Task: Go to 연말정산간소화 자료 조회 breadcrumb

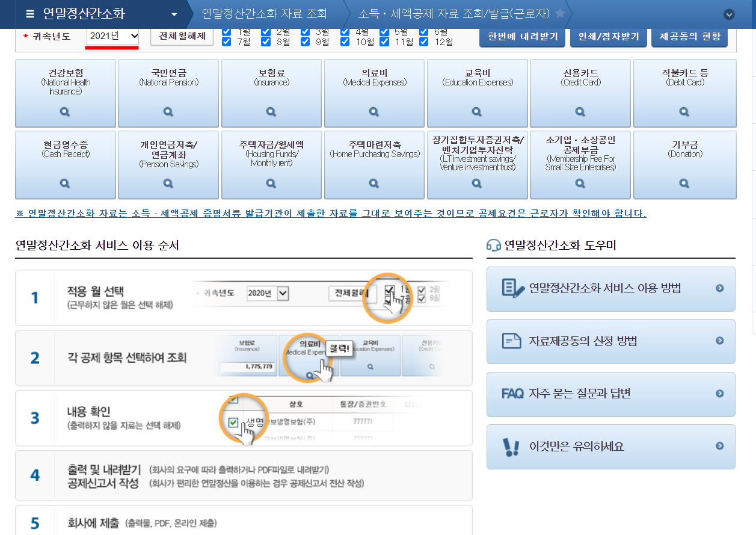Action: click(264, 13)
